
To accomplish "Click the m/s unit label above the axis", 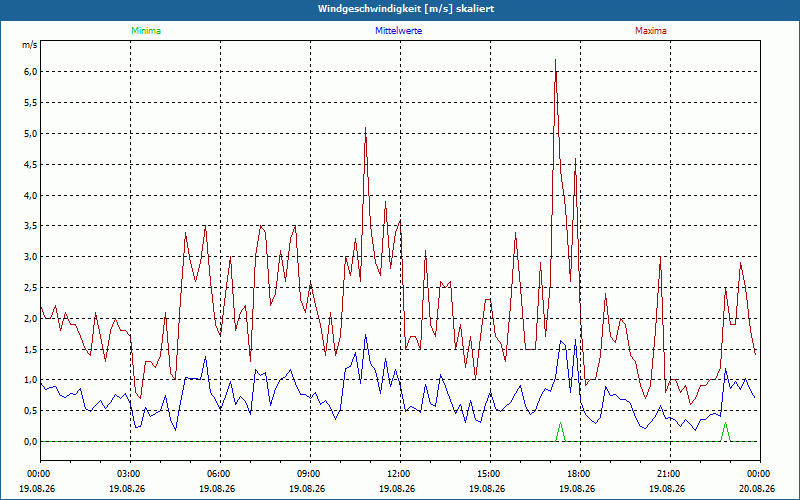I will [x=30, y=45].
